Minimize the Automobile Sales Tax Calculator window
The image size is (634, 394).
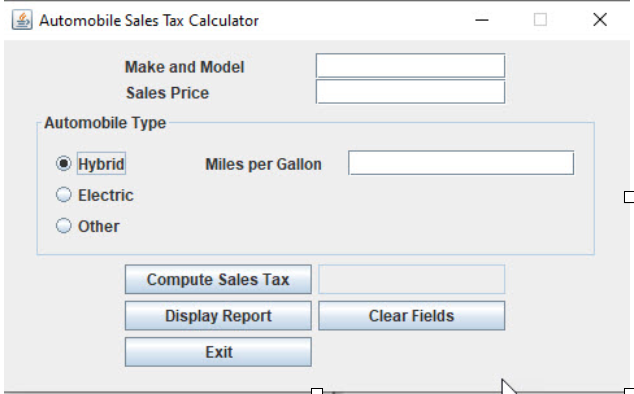[x=482, y=20]
